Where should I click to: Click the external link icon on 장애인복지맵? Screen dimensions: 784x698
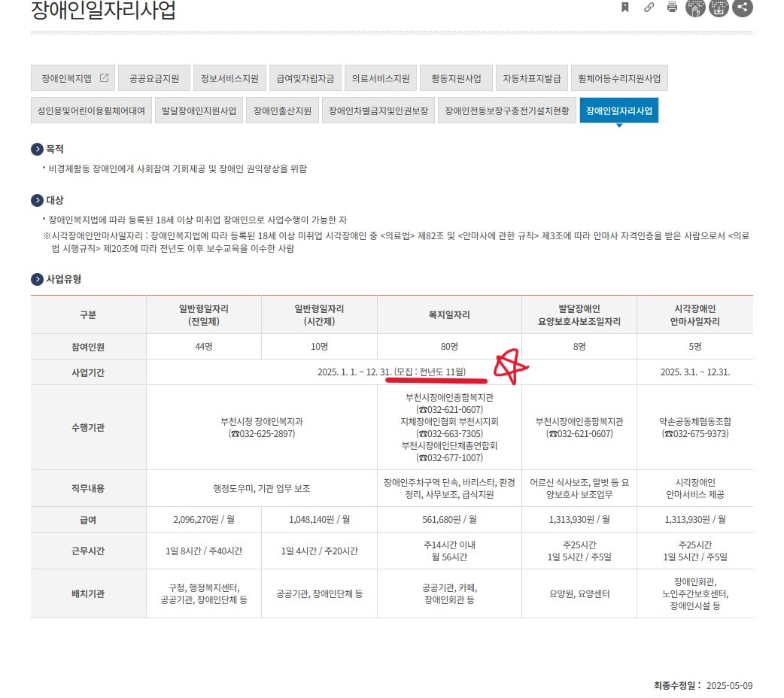pos(104,78)
